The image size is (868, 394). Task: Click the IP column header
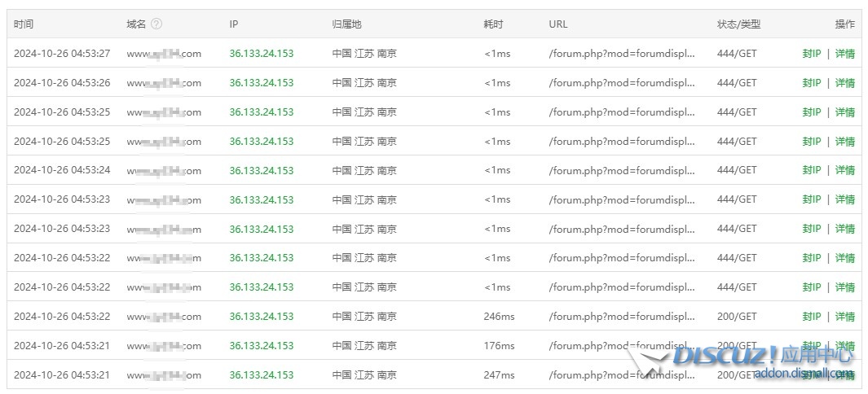click(x=234, y=24)
